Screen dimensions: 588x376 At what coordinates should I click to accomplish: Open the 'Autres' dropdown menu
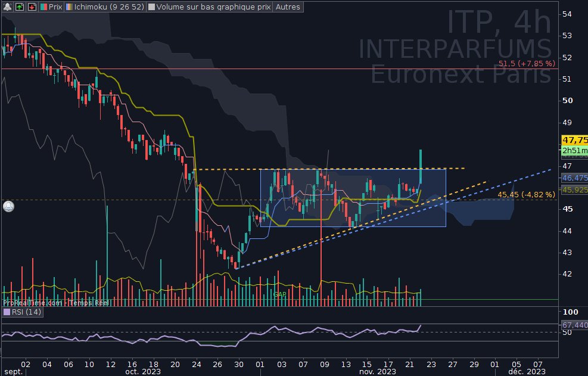(288, 7)
